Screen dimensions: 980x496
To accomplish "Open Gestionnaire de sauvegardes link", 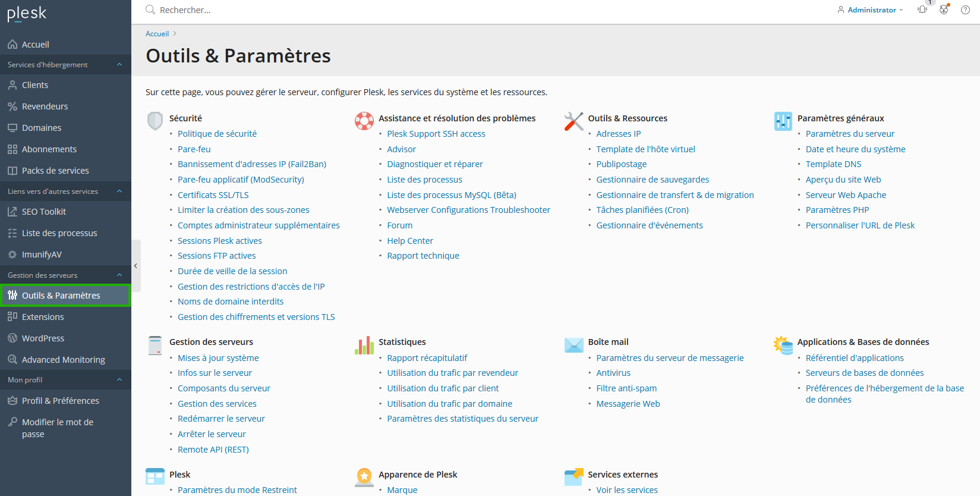I will [653, 180].
